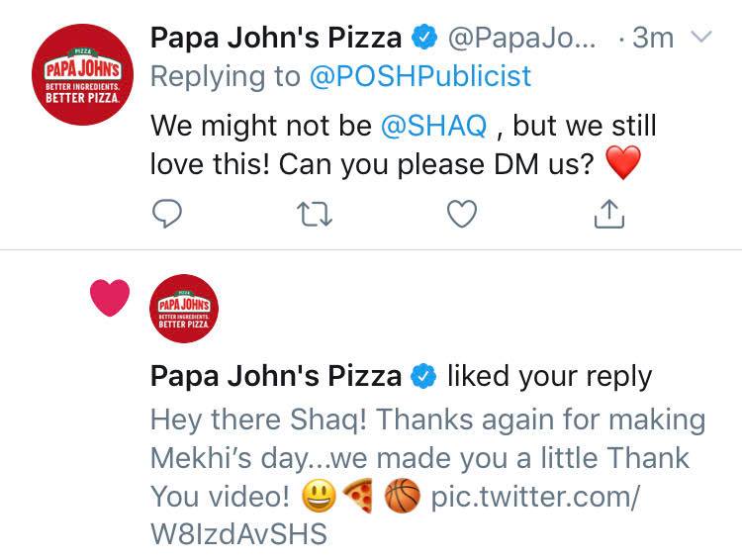The height and width of the screenshot is (560, 742).
Task: Click Papa John's Pizza name in notification
Action: tap(276, 376)
